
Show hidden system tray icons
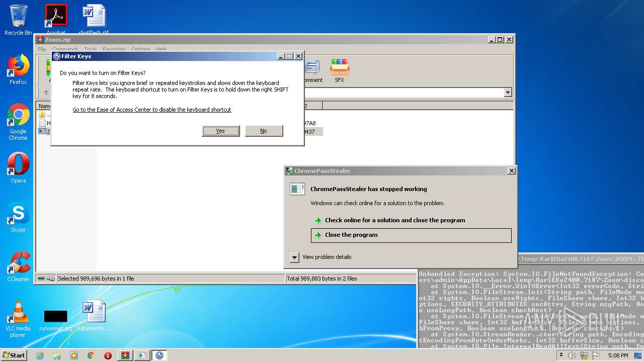pos(562,355)
